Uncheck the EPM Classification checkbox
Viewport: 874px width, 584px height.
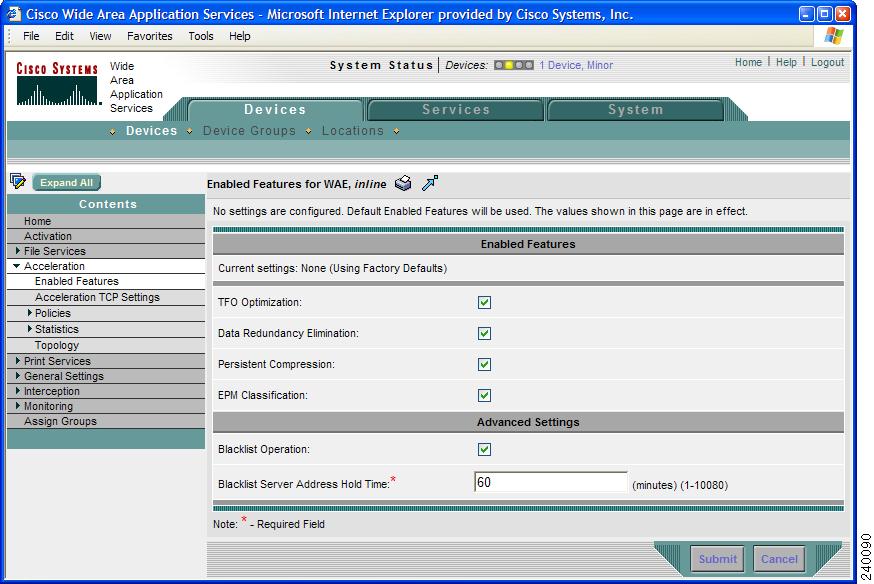click(484, 395)
